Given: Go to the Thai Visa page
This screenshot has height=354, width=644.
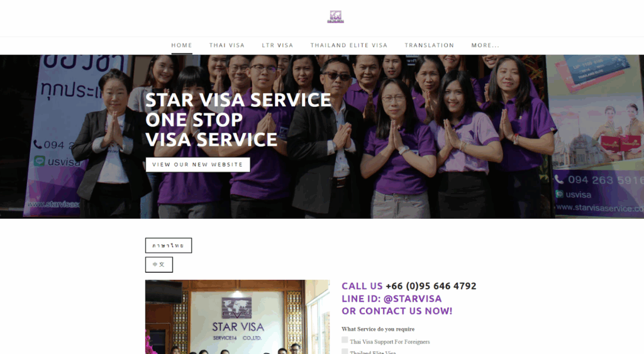Looking at the screenshot, I should tap(226, 45).
